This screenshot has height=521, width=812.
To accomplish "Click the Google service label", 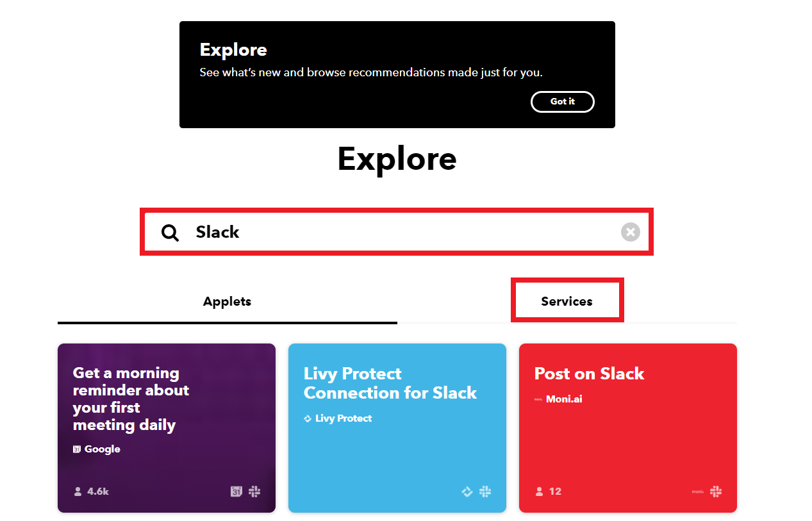I will tap(103, 449).
